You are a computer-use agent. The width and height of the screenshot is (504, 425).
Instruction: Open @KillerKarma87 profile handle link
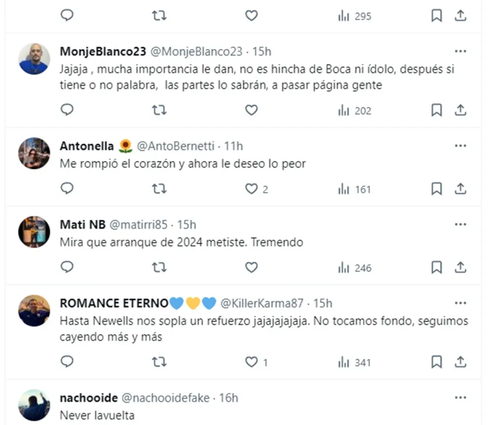coord(261,303)
